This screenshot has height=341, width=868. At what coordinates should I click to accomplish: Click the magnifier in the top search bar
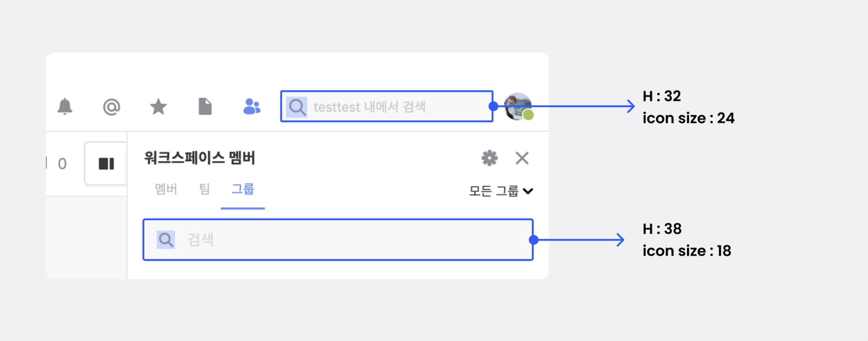[297, 107]
